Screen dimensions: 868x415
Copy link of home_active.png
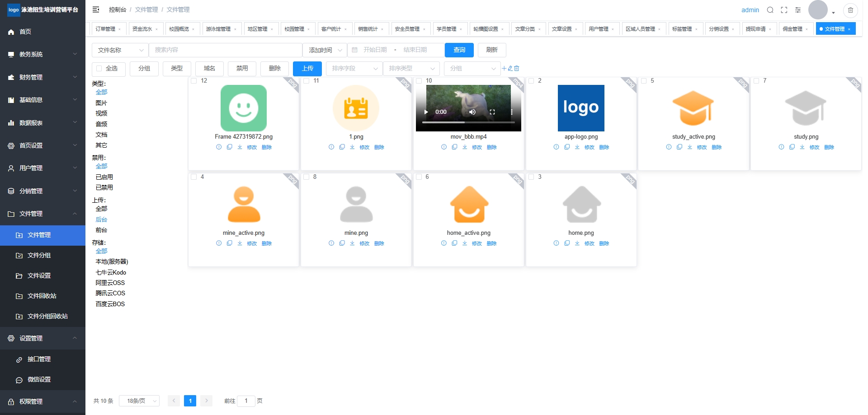tap(454, 243)
